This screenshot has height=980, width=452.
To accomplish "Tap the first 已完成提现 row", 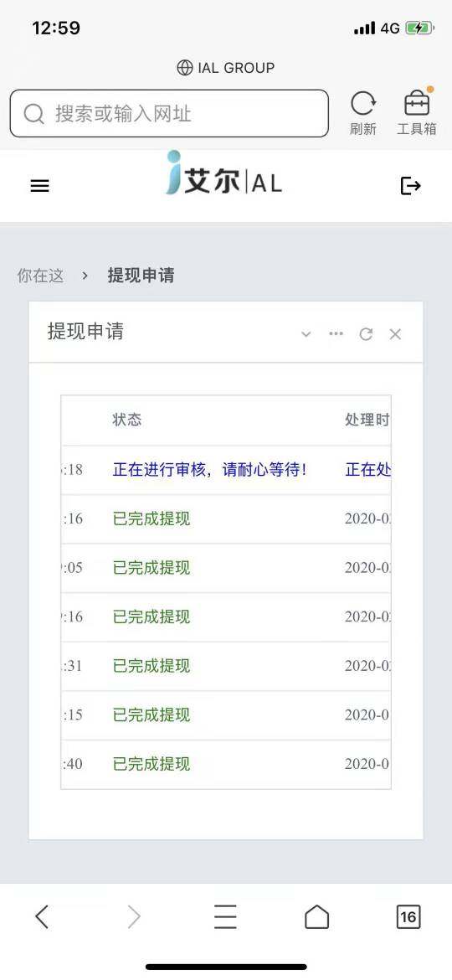I will [x=226, y=518].
